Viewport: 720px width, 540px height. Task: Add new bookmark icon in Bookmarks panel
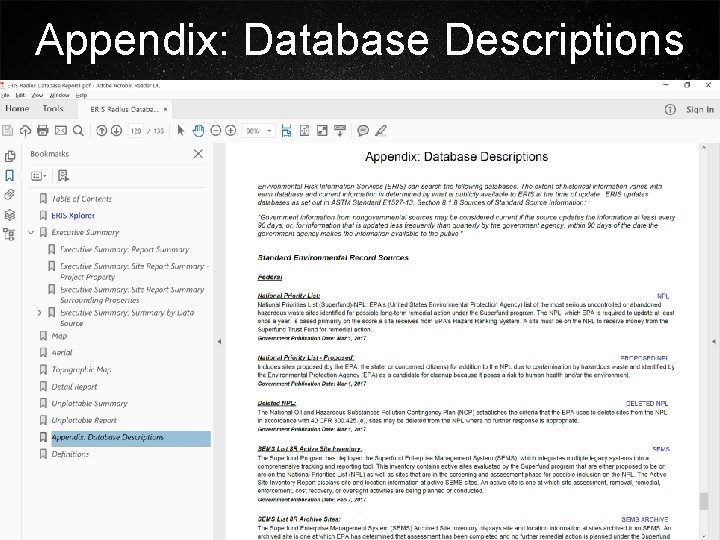point(63,175)
